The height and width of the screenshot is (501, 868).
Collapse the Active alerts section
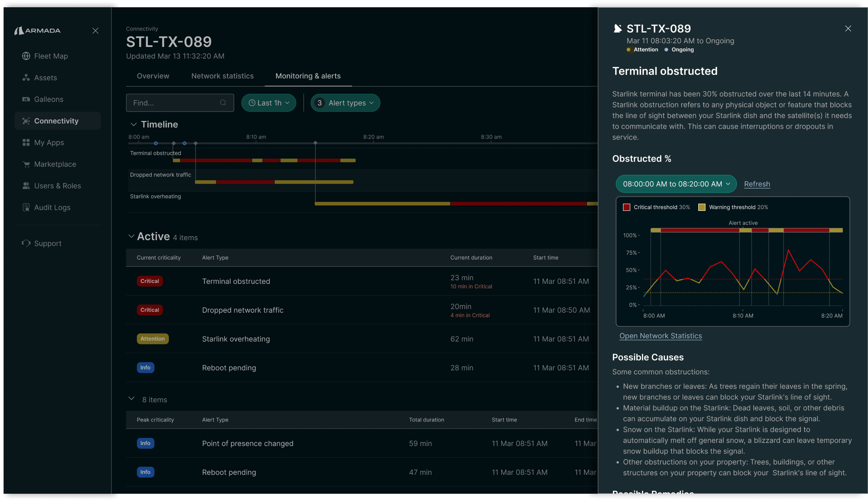point(131,236)
